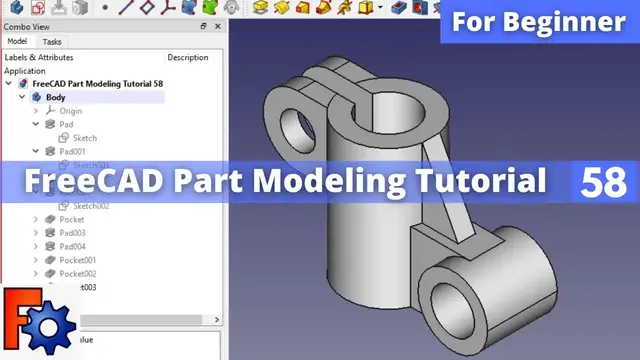Select the Origin item in the tree
Screen dimensions: 640x360
[71, 111]
